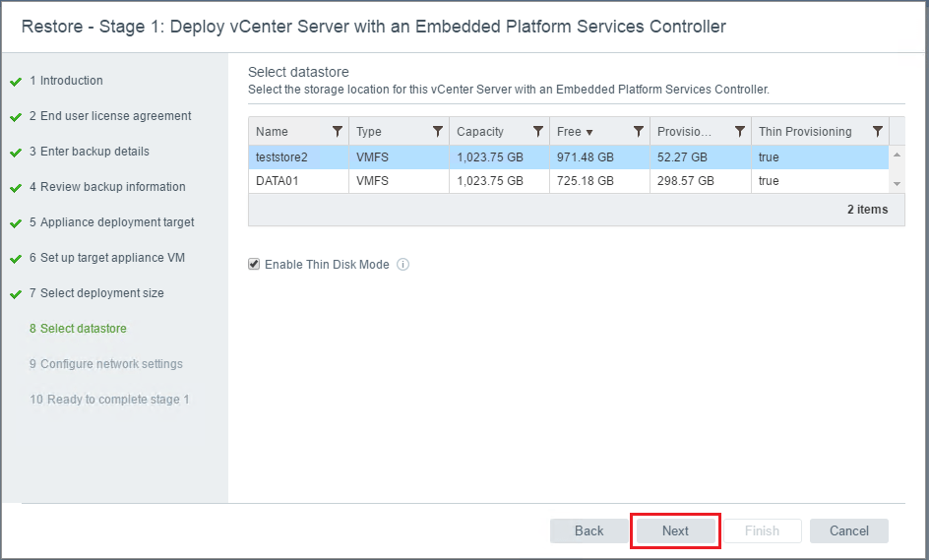Image resolution: width=929 pixels, height=560 pixels.
Task: Click the Back button
Action: pos(588,530)
